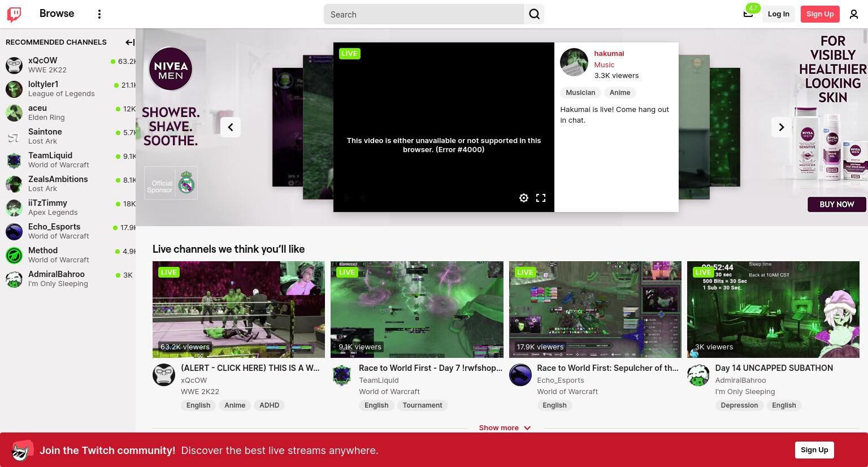
Task: Click aceu avatar in sidebar
Action: (x=14, y=113)
